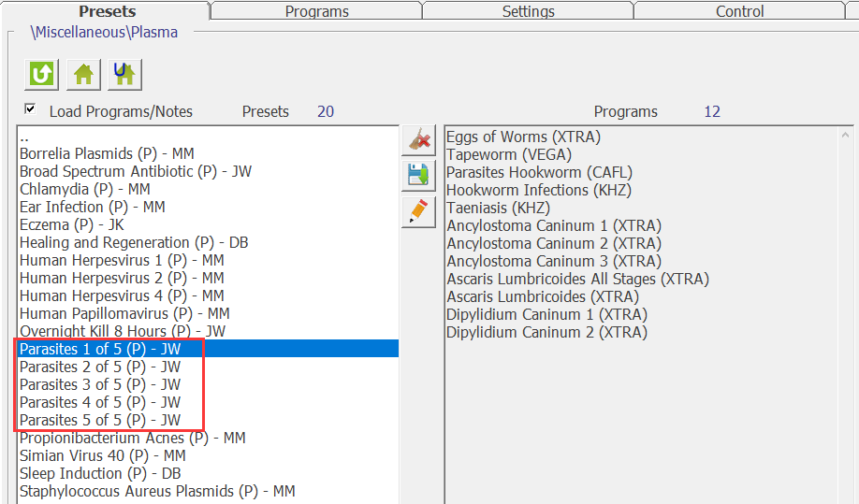Click the Eggs of Worms program entry
This screenshot has height=504, width=859.
[523, 137]
